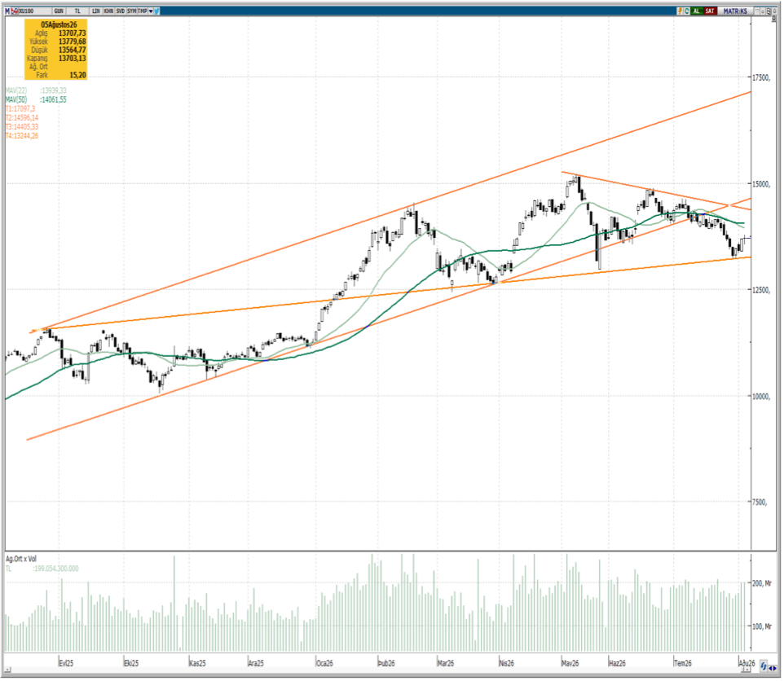Click the 05Ağustos26 date header in the info box
784x681 pixels.
(59, 24)
